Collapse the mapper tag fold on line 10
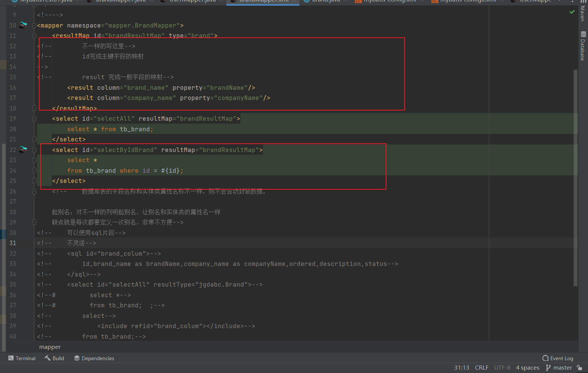 pyautogui.click(x=34, y=26)
